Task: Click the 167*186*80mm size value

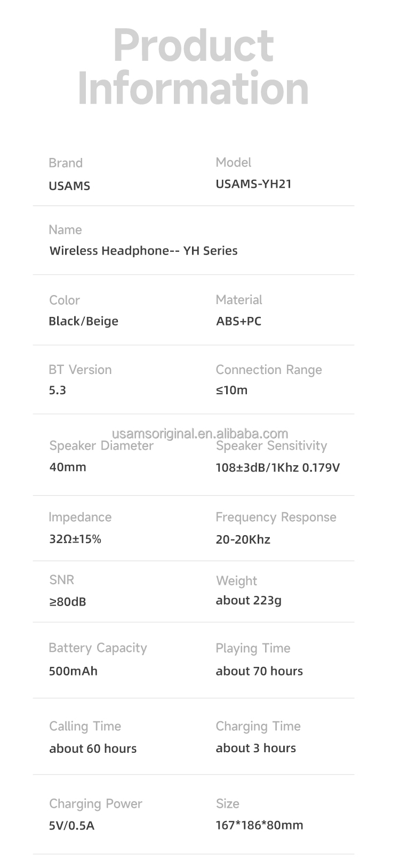Action: 259,825
